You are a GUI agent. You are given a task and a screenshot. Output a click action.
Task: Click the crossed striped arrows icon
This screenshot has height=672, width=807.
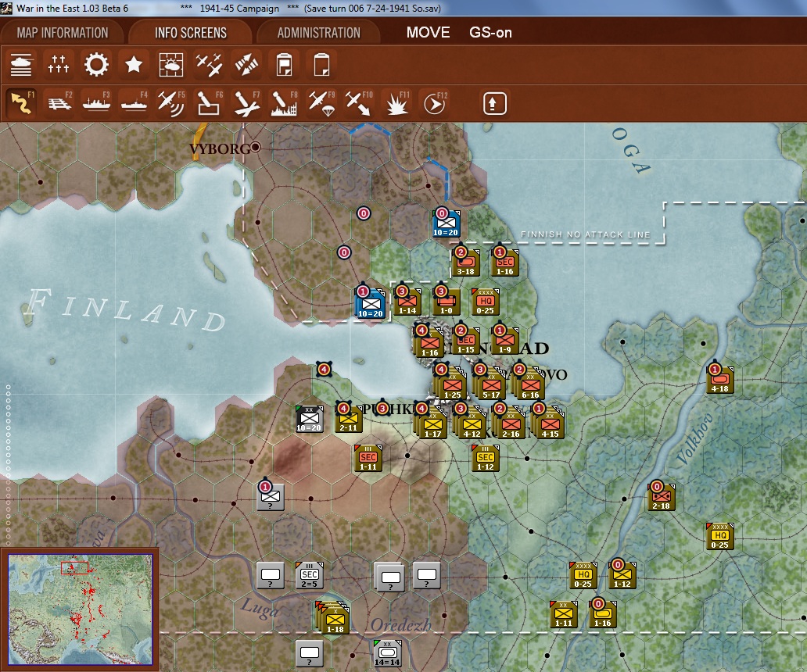point(246,66)
